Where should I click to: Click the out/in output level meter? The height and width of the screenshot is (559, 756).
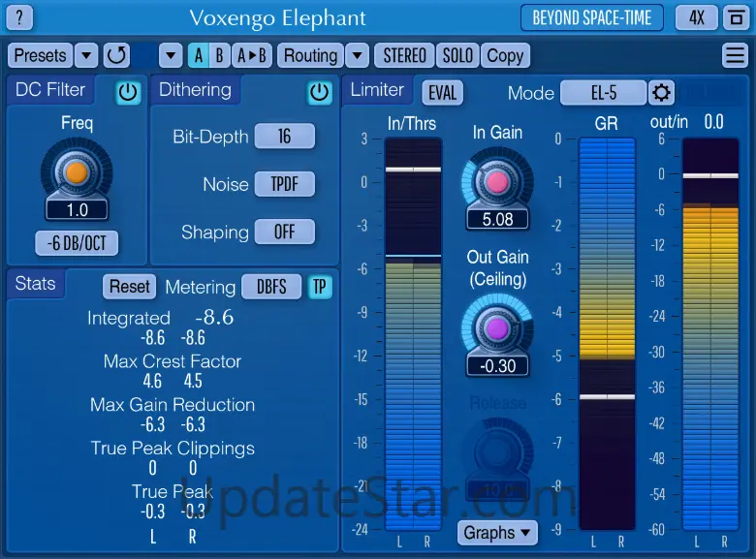pyautogui.click(x=710, y=334)
